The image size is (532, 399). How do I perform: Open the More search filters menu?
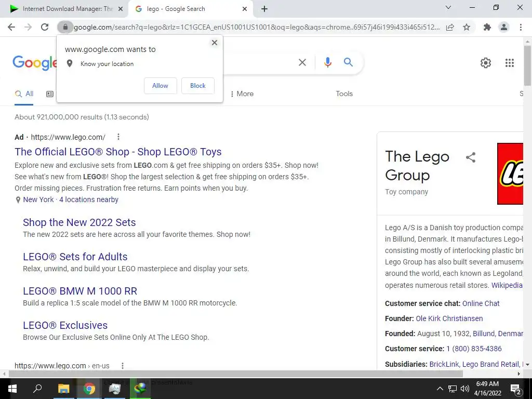click(x=242, y=94)
